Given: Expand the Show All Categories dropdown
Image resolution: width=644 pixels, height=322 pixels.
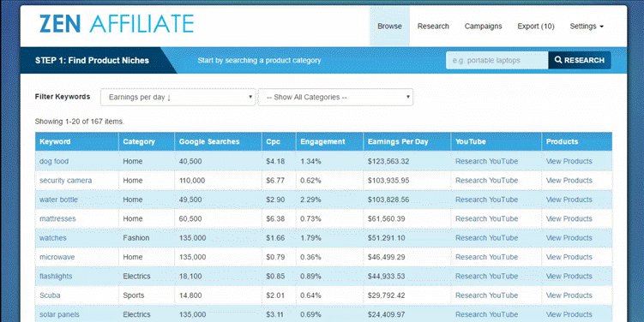Looking at the screenshot, I should 335,98.
